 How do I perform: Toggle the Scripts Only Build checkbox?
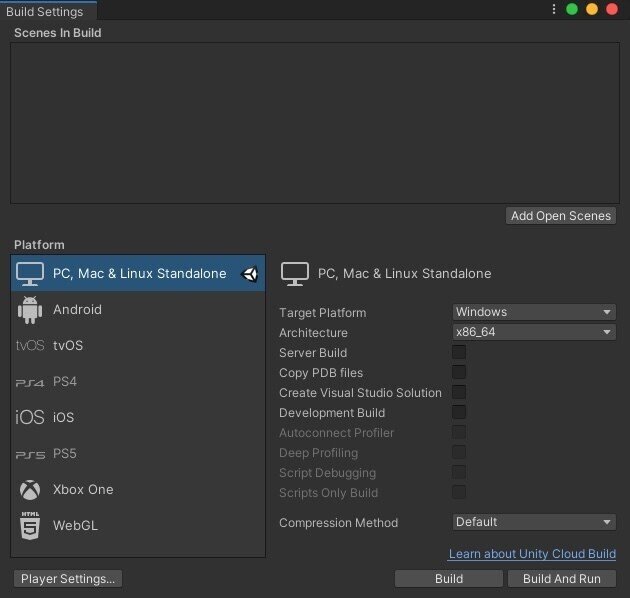coord(459,492)
